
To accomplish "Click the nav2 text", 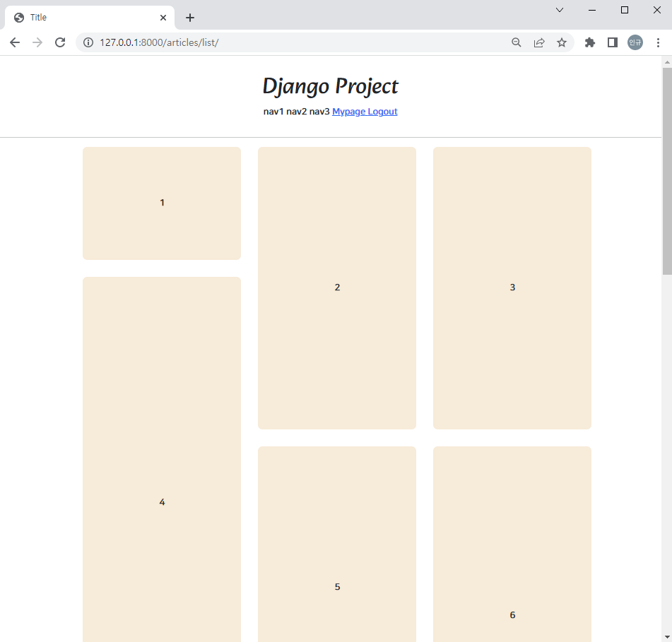I will click(x=297, y=112).
